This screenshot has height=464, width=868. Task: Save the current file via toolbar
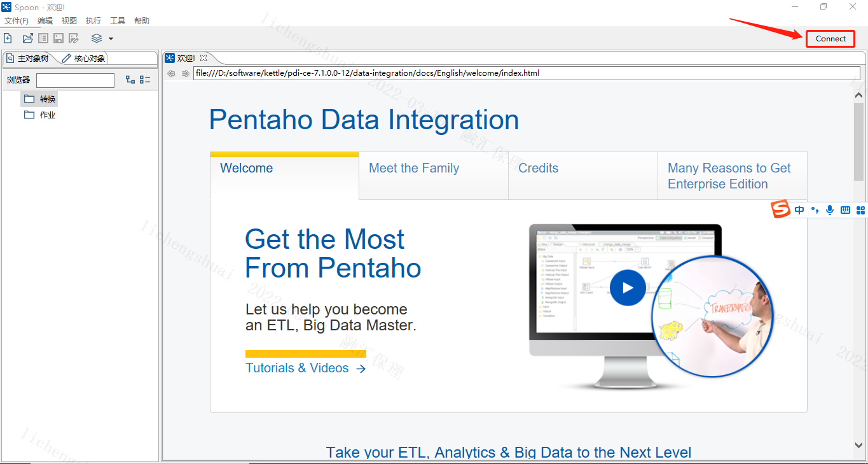pyautogui.click(x=59, y=38)
